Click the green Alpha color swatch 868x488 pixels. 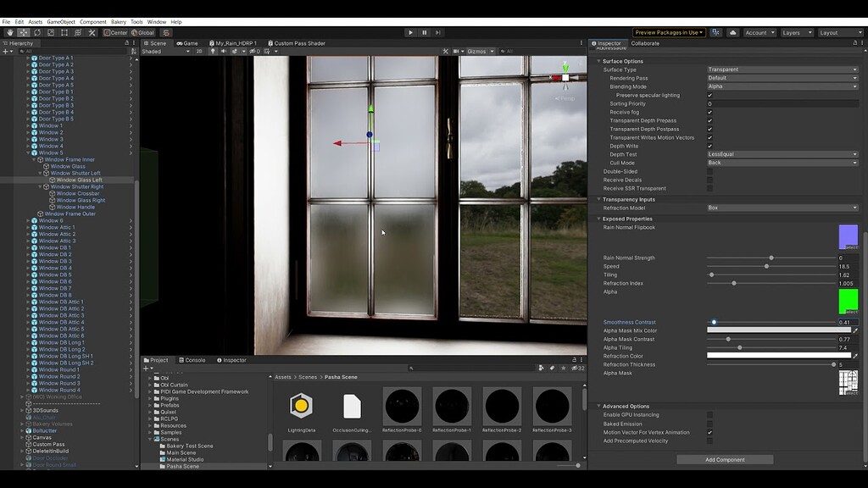click(846, 302)
